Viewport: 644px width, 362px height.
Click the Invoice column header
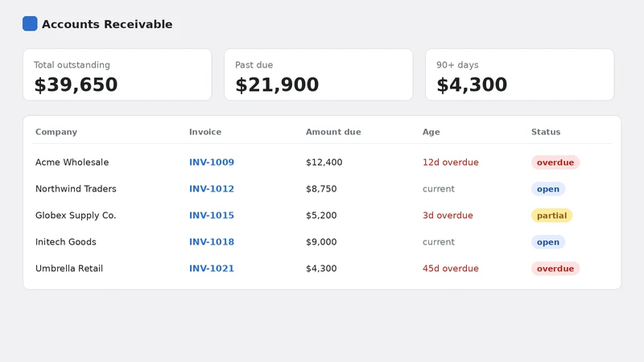(x=205, y=132)
